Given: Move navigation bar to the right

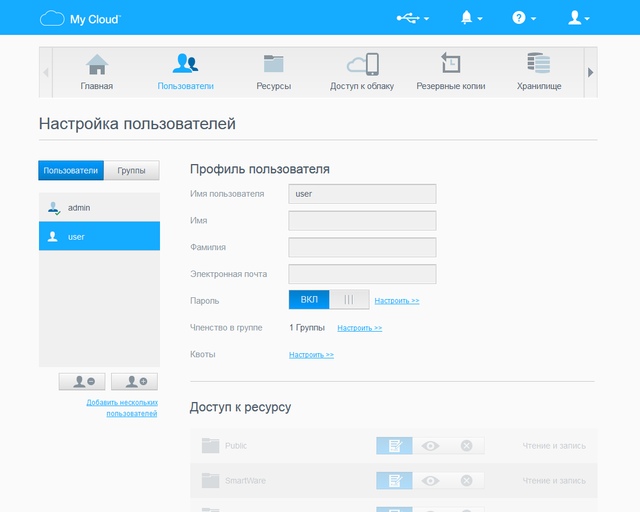Looking at the screenshot, I should click(x=591, y=73).
